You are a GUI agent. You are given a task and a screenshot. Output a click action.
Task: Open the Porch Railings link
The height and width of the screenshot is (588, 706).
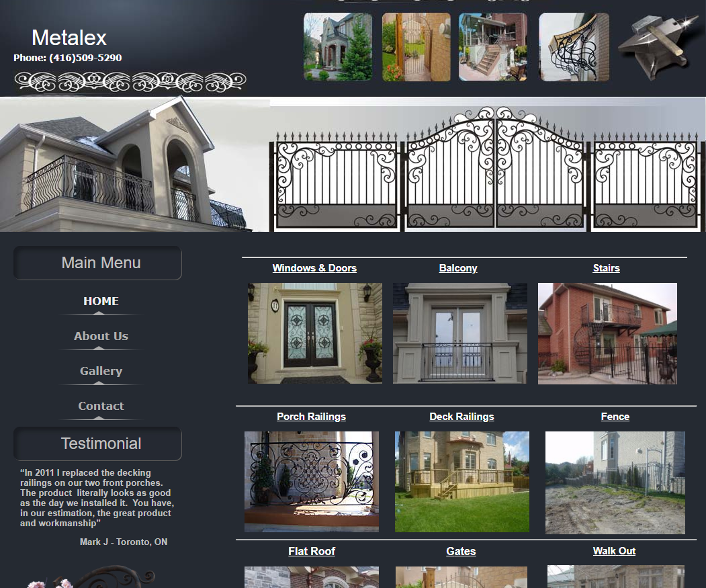pyautogui.click(x=311, y=417)
